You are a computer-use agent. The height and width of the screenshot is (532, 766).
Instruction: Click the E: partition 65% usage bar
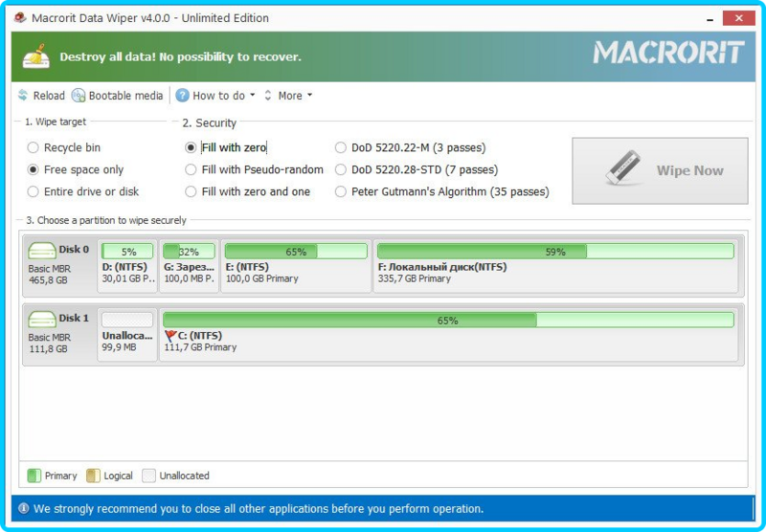tap(296, 252)
